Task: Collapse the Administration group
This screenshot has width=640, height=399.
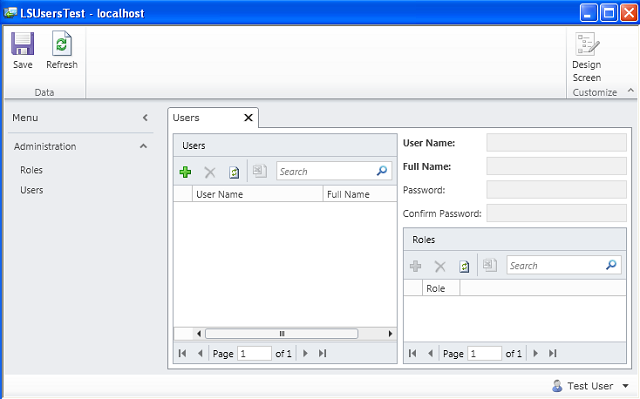Action: [x=143, y=146]
